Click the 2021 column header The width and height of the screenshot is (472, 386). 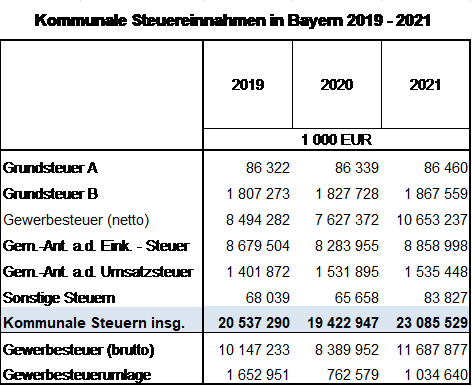tap(425, 85)
